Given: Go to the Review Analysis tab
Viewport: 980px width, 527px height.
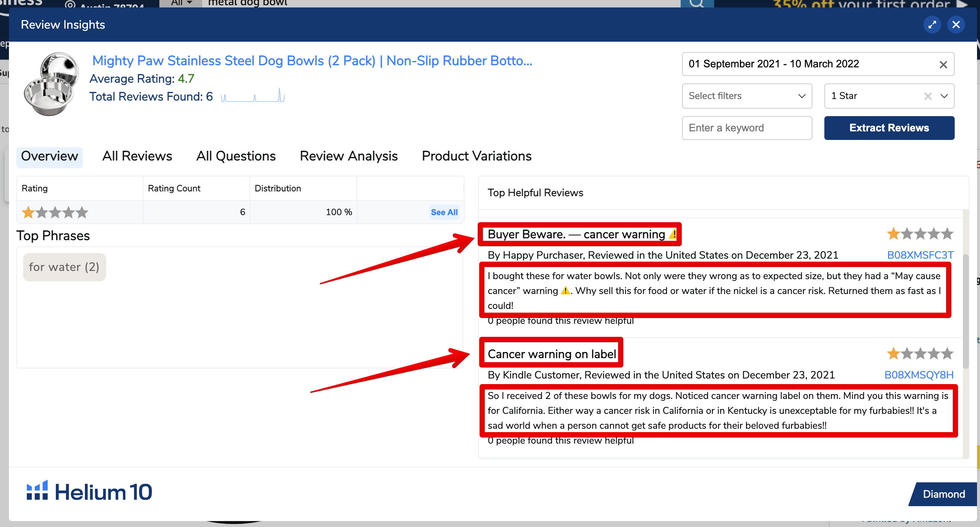Looking at the screenshot, I should [x=349, y=156].
